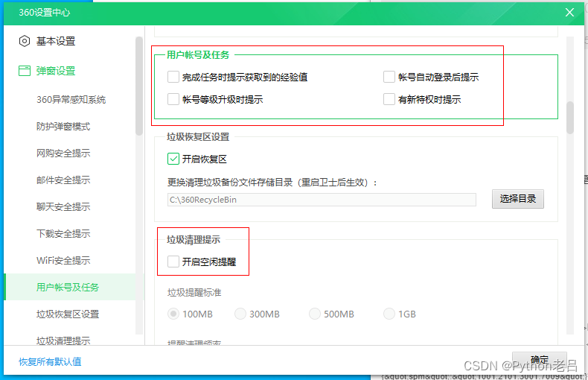The width and height of the screenshot is (588, 380).
Task: Open 聊天安全提示 sidebar item
Action: point(63,206)
